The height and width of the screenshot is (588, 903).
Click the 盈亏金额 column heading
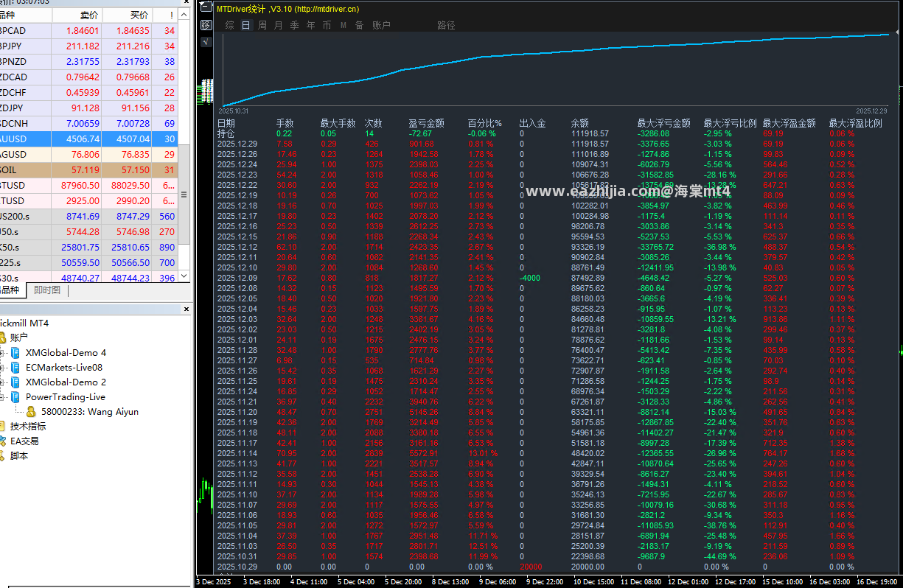click(x=427, y=123)
